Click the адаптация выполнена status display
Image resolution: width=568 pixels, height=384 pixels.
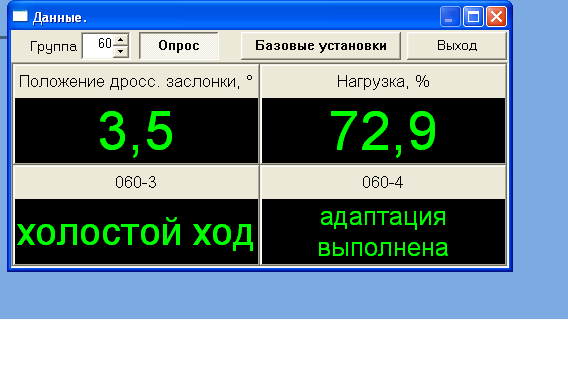coord(383,231)
